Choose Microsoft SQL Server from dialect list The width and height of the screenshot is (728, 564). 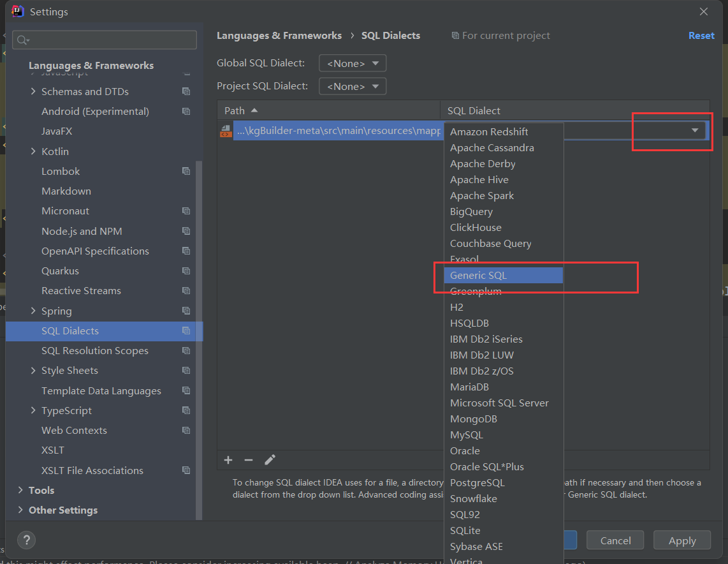pos(503,403)
